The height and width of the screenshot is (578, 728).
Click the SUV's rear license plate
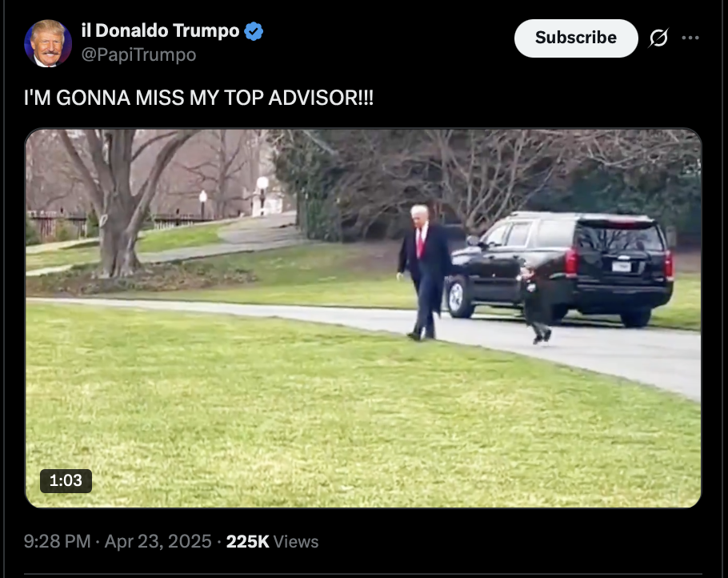(621, 266)
